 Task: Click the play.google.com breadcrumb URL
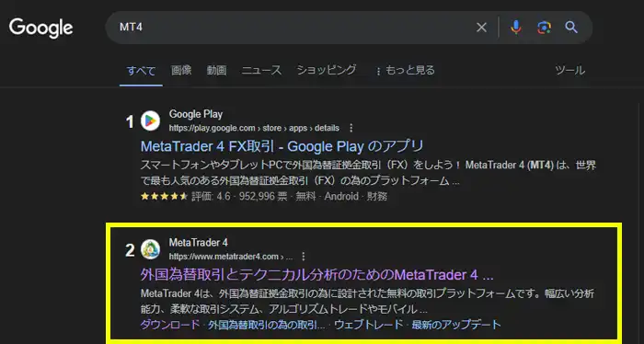coord(254,128)
